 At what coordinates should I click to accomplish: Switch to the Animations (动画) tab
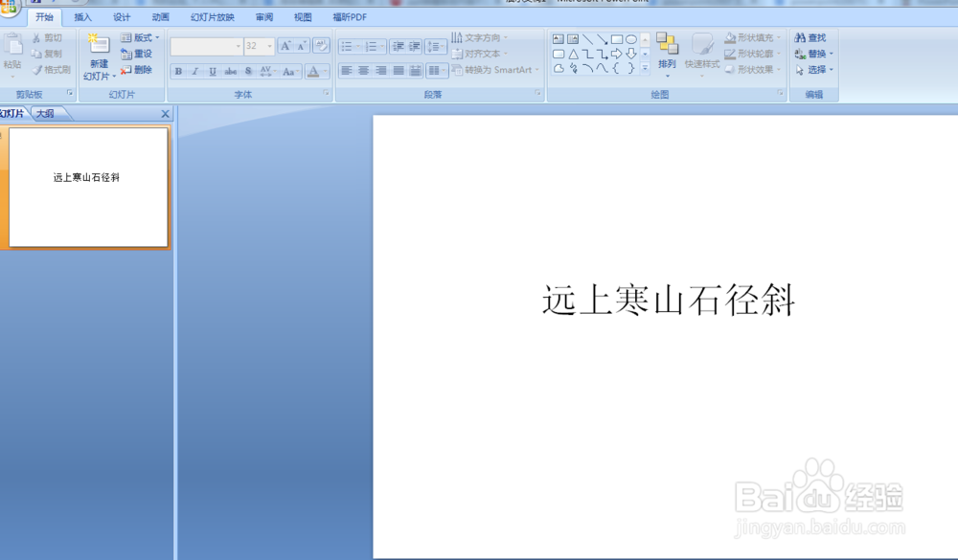(160, 17)
